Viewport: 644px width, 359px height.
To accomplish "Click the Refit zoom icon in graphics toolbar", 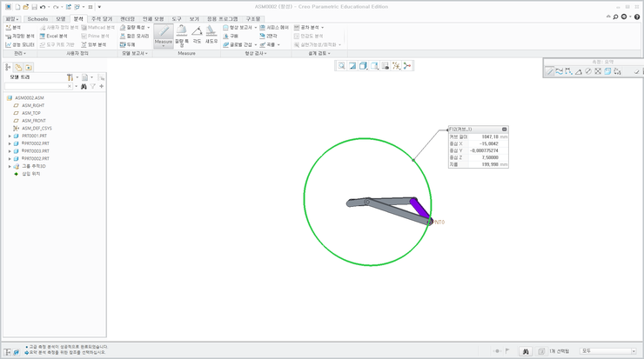I will coord(341,66).
